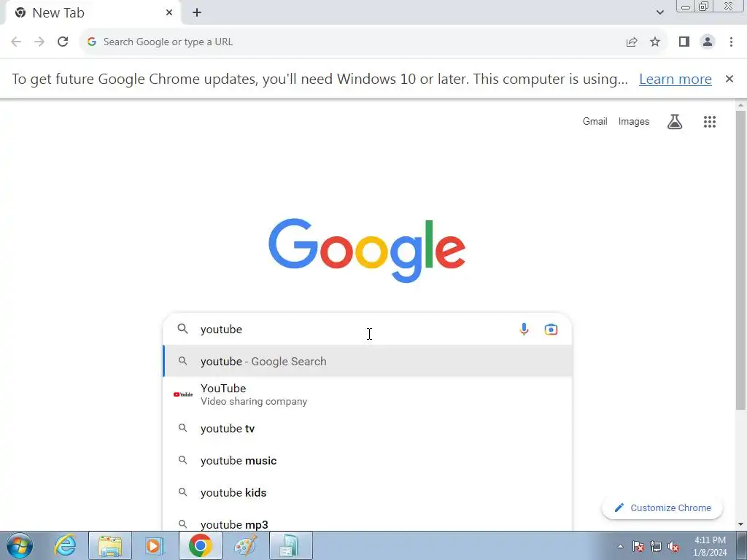Click the Google logo
This screenshot has height=560, width=747.
[367, 250]
